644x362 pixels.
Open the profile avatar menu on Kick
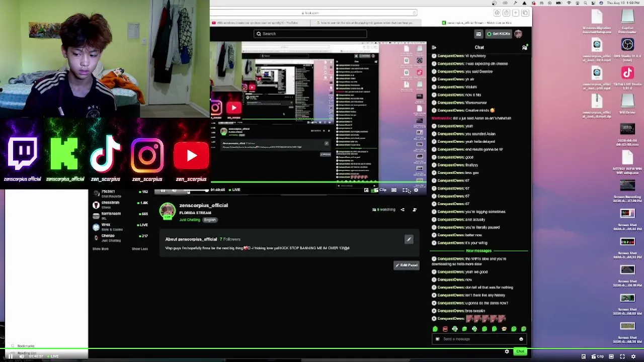[x=518, y=34]
